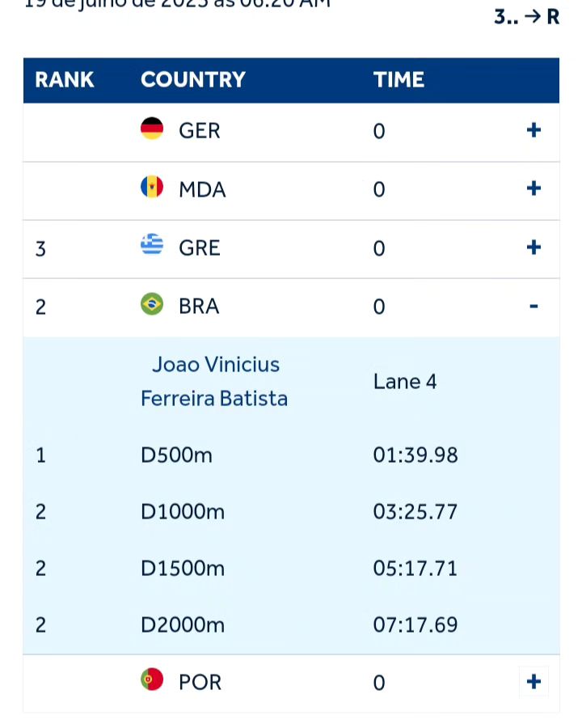Click the RANK column header

point(65,80)
